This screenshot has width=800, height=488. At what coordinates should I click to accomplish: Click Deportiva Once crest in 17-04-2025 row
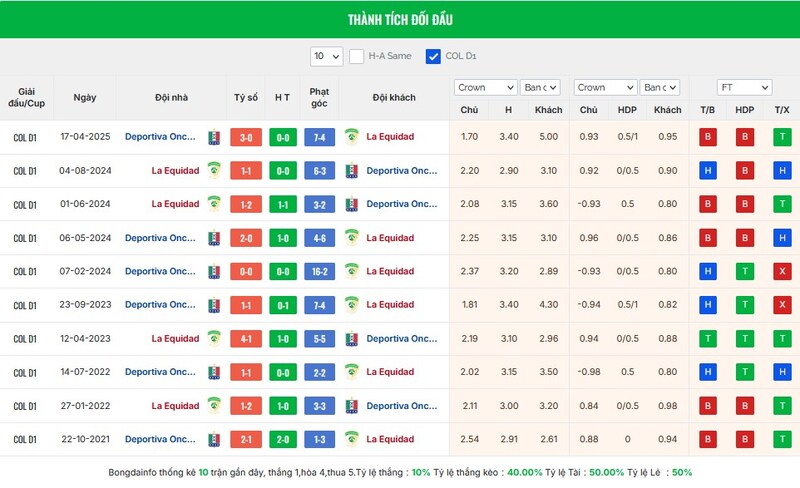(213, 137)
